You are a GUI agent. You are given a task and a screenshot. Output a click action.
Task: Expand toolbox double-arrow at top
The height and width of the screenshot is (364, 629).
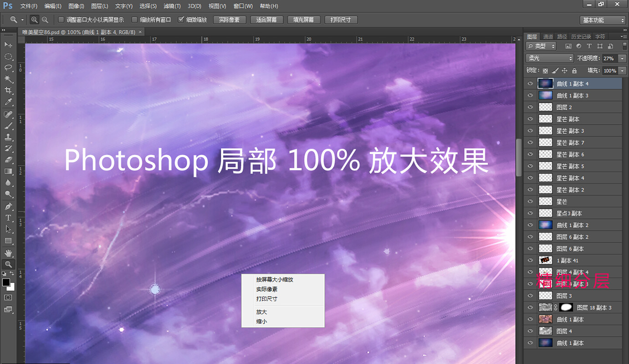(4, 30)
